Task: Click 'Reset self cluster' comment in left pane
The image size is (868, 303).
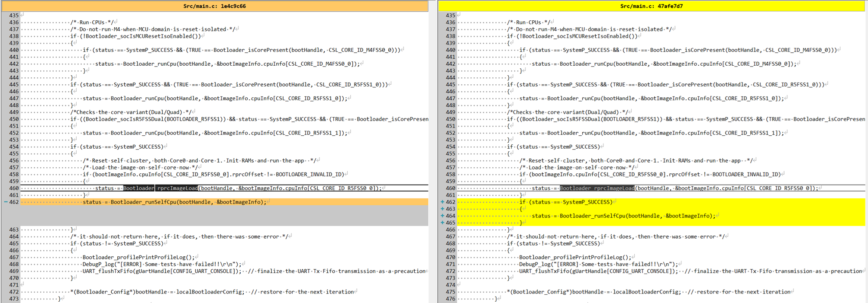Action: point(200,160)
